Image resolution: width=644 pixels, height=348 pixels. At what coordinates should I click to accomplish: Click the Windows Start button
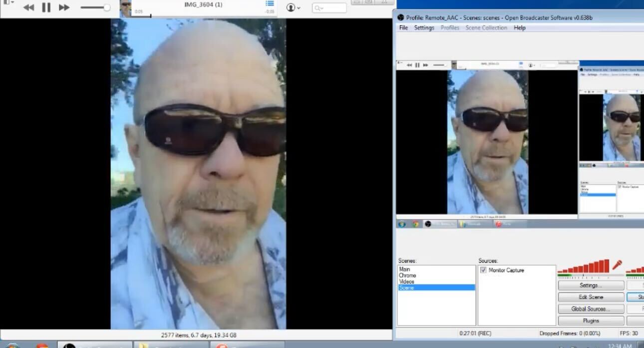[x=12, y=346]
